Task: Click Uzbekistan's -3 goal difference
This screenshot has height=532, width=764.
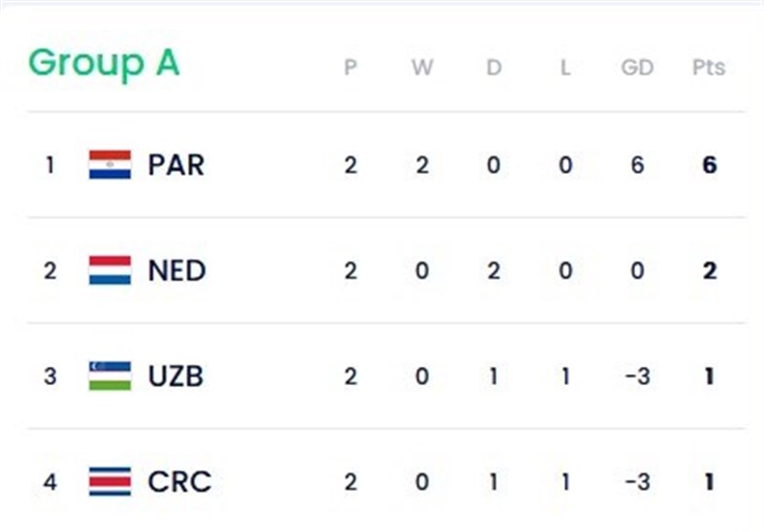Action: click(x=637, y=376)
